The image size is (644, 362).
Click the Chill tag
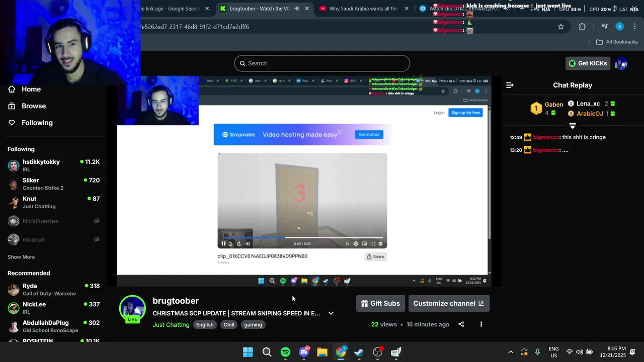point(229,325)
